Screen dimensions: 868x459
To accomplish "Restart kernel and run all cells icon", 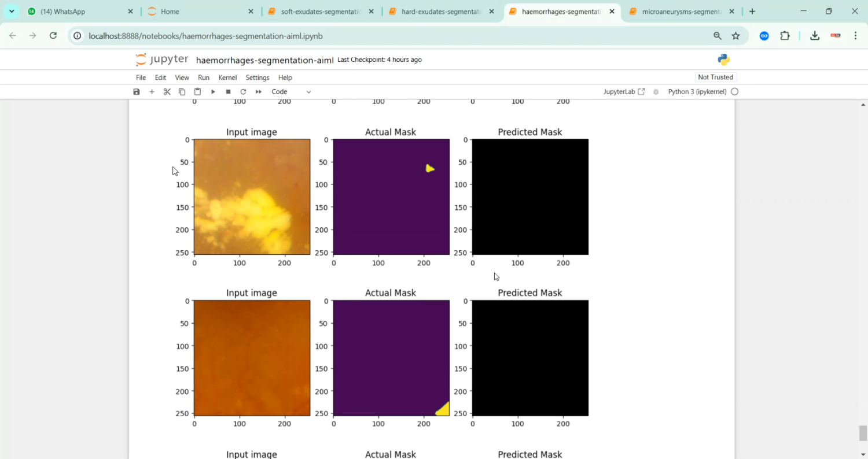I will coord(258,91).
